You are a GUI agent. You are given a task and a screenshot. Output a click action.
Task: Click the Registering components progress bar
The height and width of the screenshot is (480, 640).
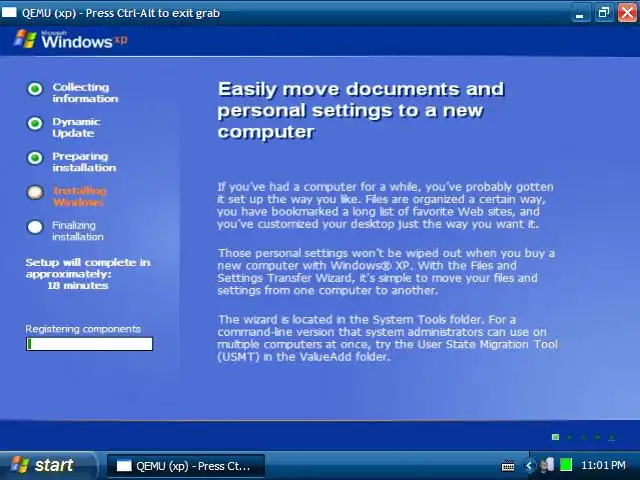tap(89, 344)
